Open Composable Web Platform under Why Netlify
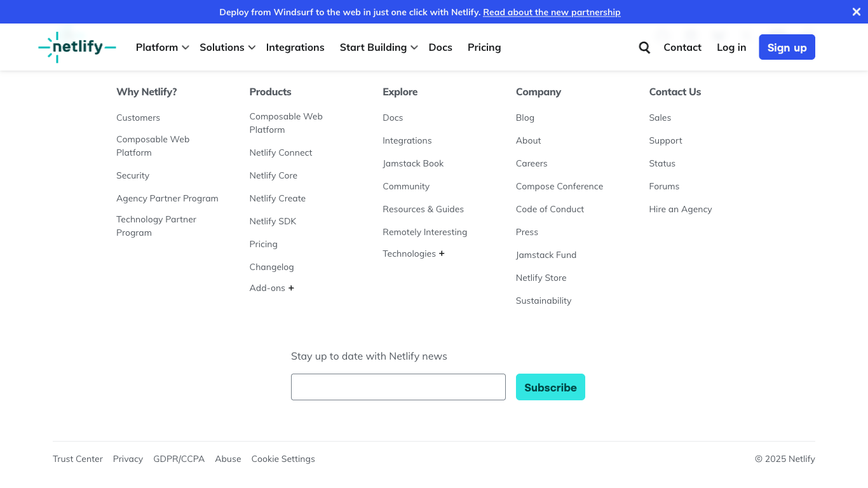The image size is (868, 488). click(x=153, y=146)
